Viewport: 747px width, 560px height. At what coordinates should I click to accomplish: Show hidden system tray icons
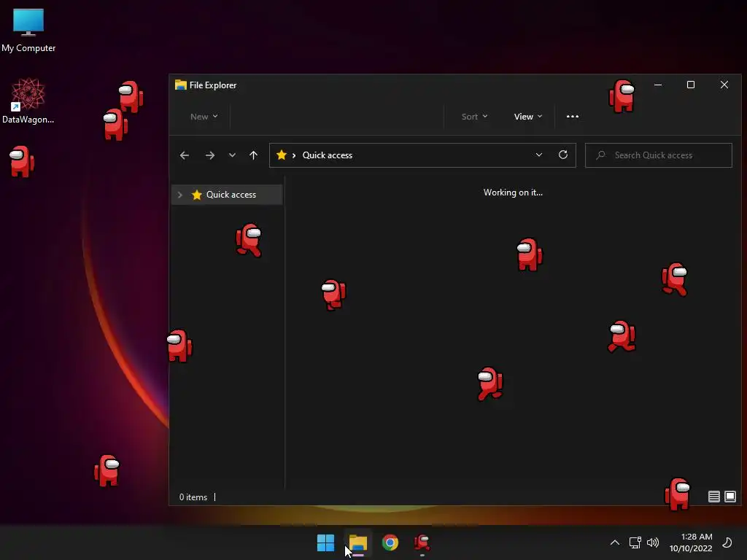tap(615, 542)
